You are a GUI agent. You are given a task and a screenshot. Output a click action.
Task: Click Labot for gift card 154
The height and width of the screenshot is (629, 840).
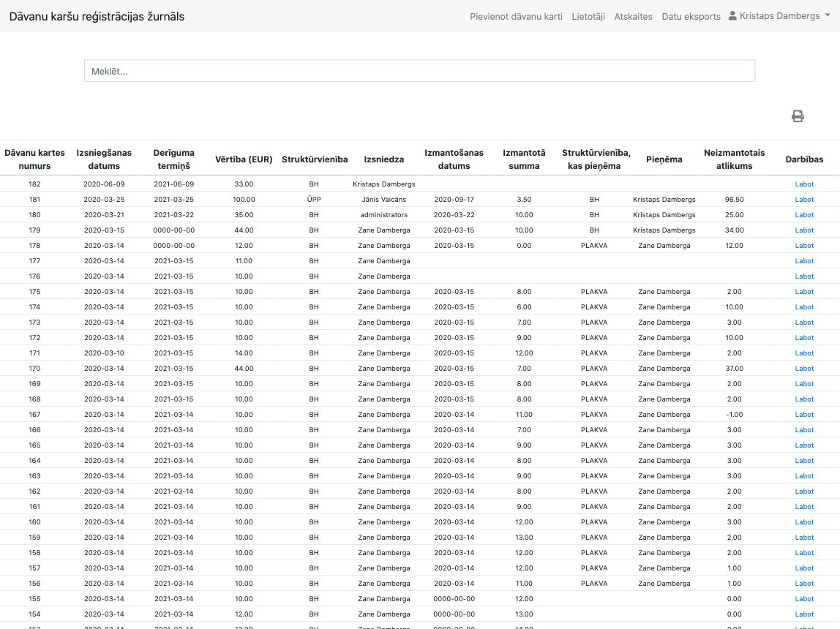coord(804,614)
